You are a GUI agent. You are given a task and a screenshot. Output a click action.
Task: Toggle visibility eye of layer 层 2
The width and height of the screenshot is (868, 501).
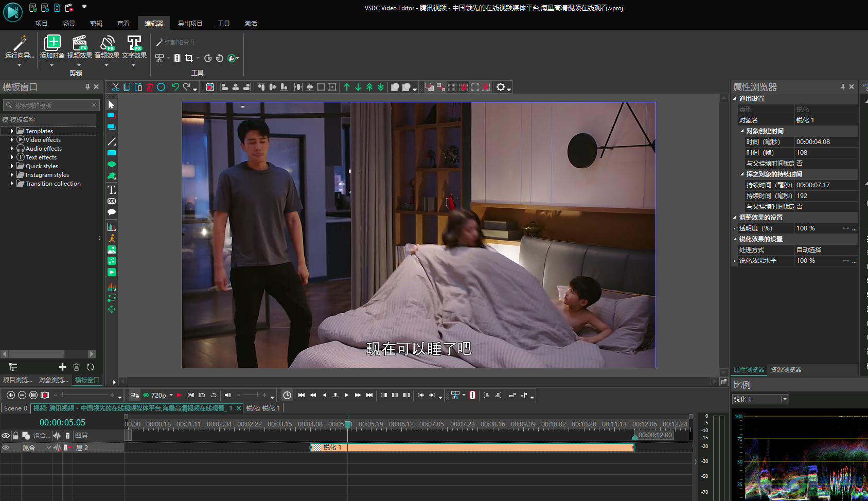[x=6, y=448]
